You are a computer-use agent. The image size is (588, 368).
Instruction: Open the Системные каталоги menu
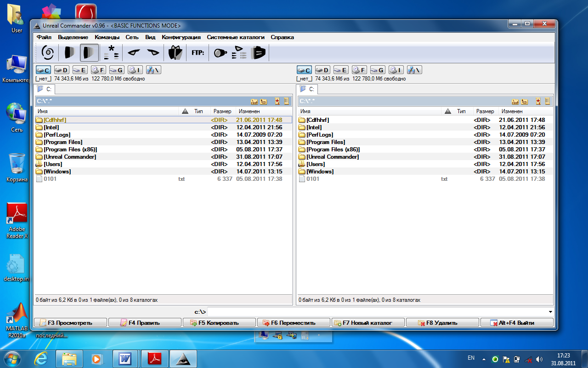(236, 37)
